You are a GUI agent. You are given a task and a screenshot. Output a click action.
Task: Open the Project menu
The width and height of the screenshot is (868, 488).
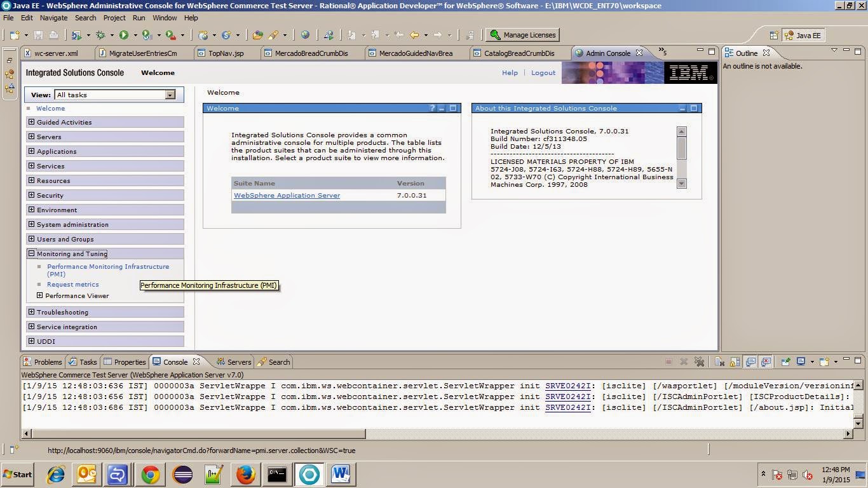[114, 18]
